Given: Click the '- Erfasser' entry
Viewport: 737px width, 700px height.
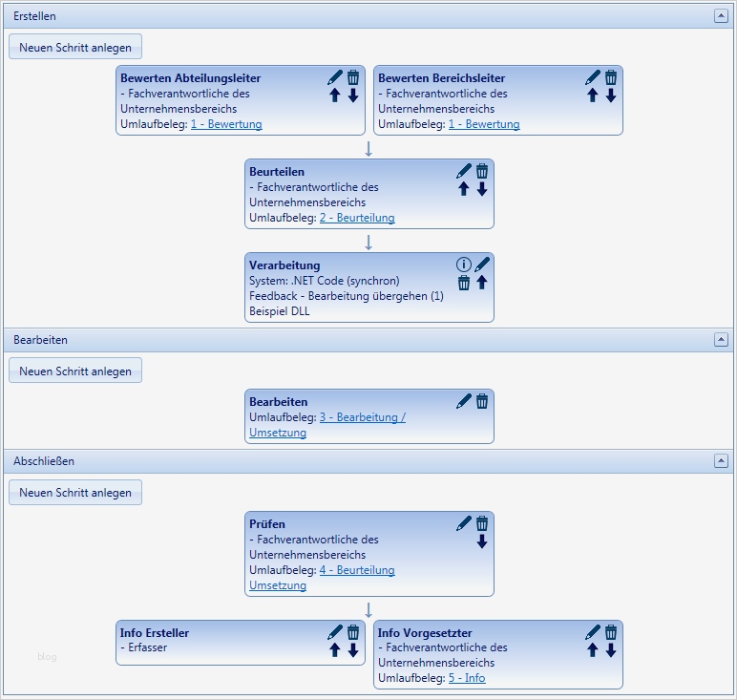Looking at the screenshot, I should click(144, 647).
